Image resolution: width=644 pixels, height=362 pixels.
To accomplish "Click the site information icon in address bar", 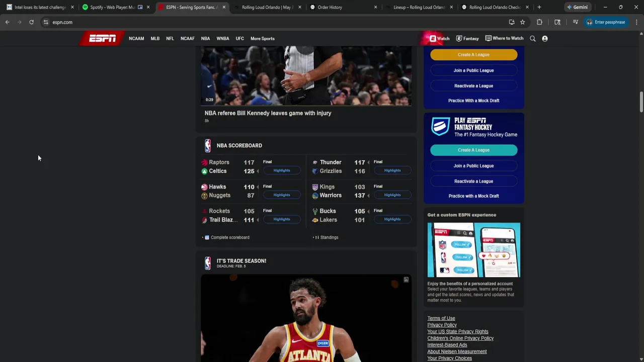I will coord(46,22).
